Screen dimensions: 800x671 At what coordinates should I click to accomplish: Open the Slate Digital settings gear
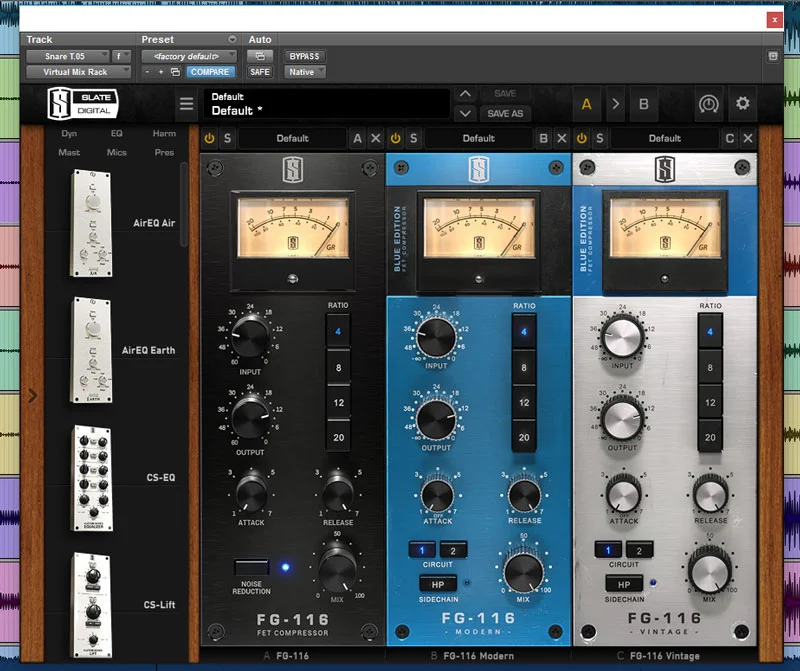pos(742,104)
